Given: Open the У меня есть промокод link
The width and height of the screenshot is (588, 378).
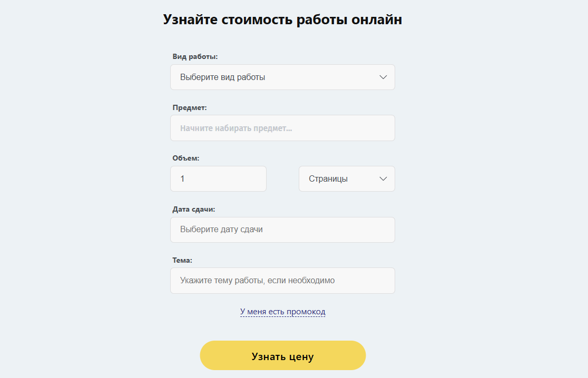Looking at the screenshot, I should (x=283, y=312).
